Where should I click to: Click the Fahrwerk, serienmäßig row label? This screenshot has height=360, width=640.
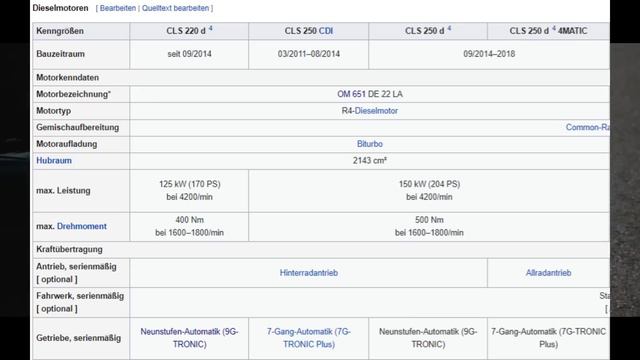(80, 302)
